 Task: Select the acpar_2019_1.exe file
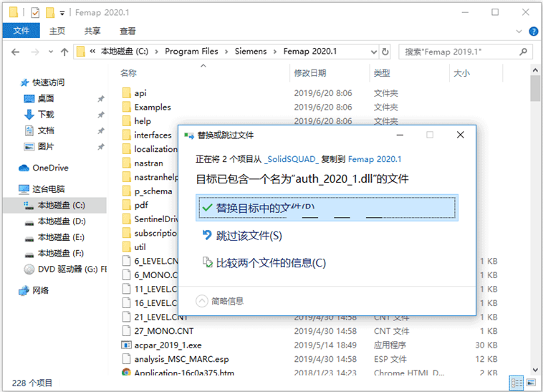coord(167,345)
